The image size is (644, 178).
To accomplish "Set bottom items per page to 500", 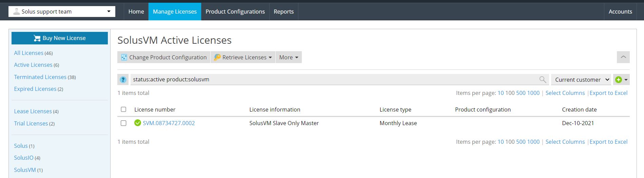I will coord(521,142).
